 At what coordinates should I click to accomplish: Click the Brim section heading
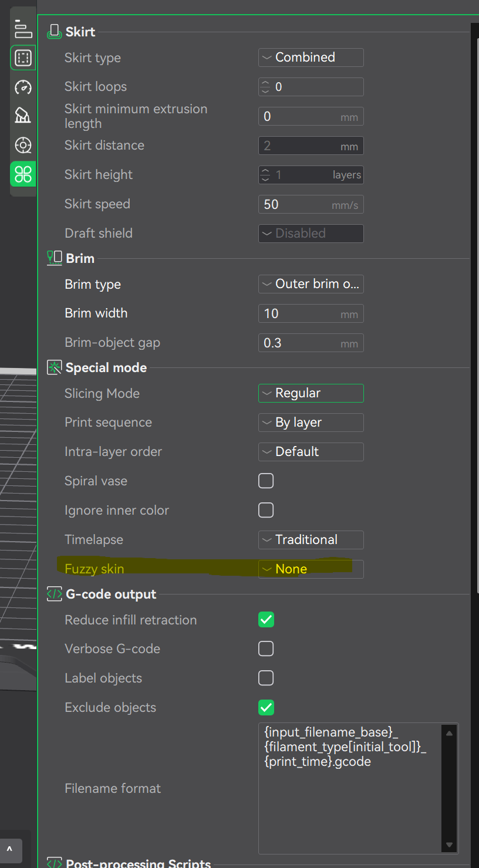(x=80, y=259)
